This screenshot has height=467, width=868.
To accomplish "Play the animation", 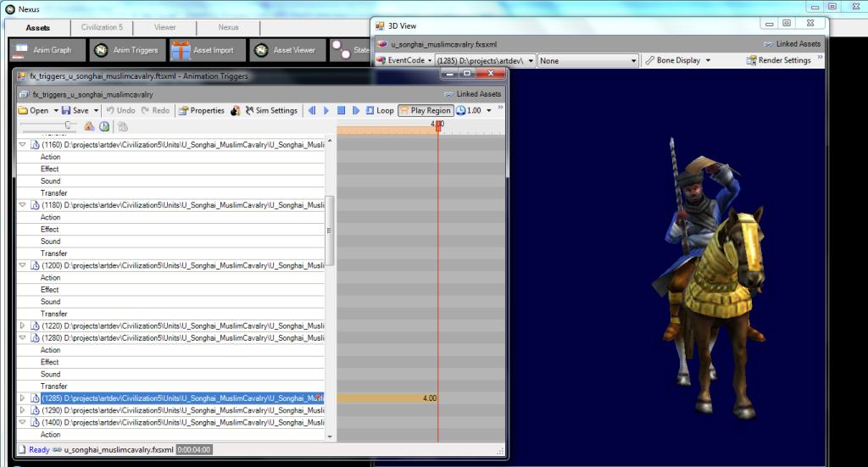I will tap(326, 111).
